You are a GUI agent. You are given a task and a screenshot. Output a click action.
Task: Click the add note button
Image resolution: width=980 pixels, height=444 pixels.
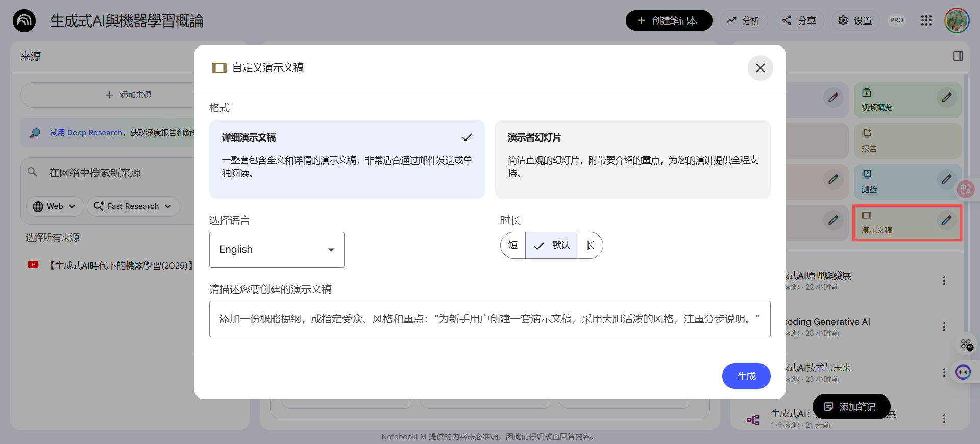851,407
